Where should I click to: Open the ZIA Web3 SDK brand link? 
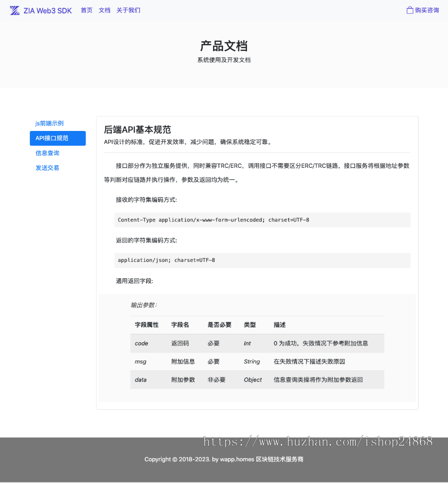click(x=41, y=10)
